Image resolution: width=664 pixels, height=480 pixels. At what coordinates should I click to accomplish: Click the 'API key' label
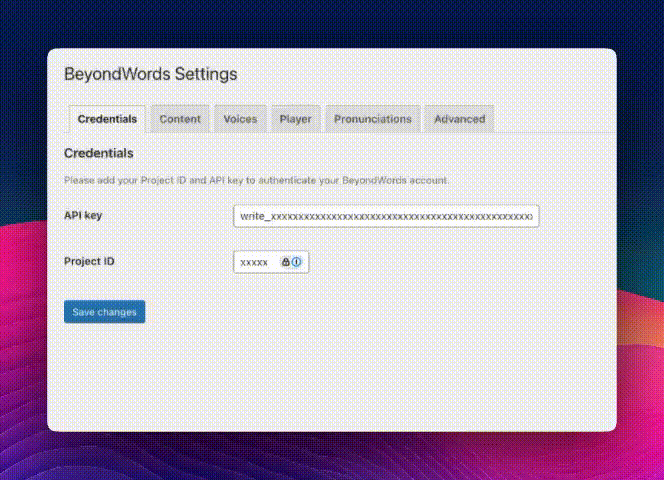(x=83, y=216)
